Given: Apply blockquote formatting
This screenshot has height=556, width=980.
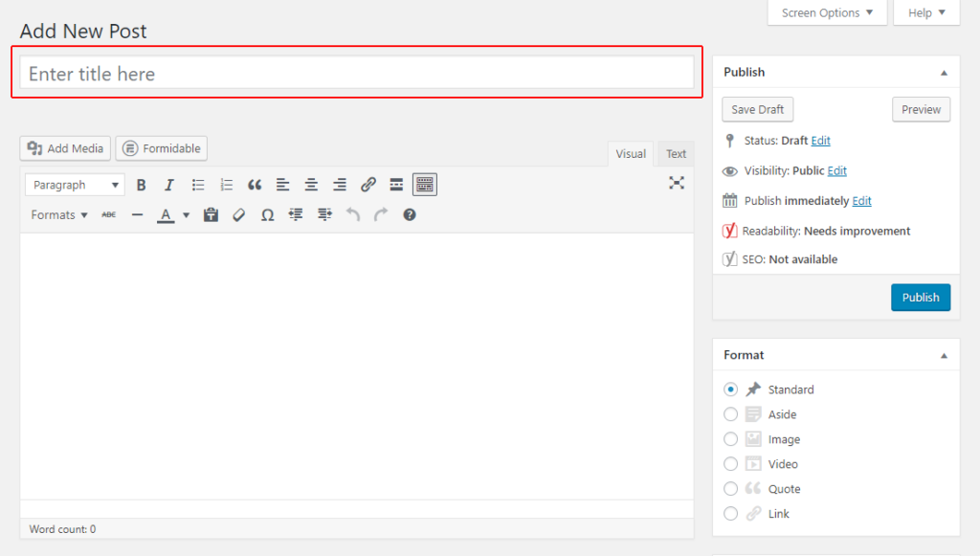Looking at the screenshot, I should pyautogui.click(x=255, y=184).
